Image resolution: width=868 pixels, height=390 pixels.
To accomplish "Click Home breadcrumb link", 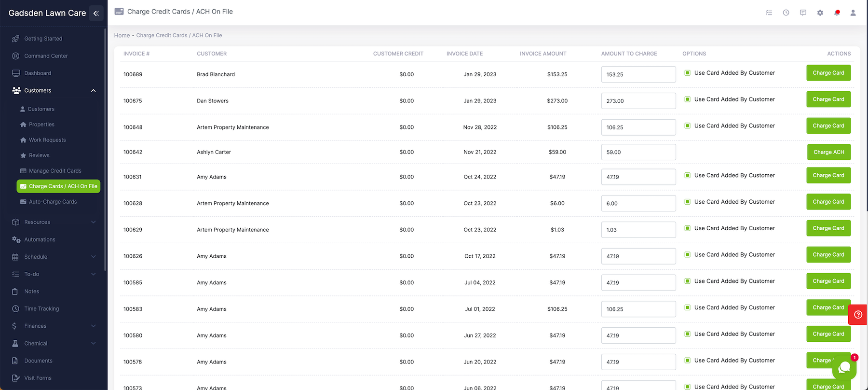I will [x=122, y=35].
